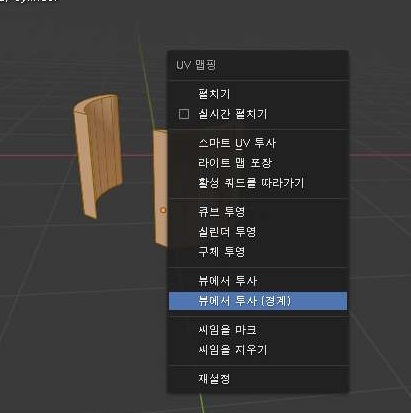Image resolution: width=411 pixels, height=413 pixels.
Task: Select 씨임을 마크
Action: click(x=258, y=330)
